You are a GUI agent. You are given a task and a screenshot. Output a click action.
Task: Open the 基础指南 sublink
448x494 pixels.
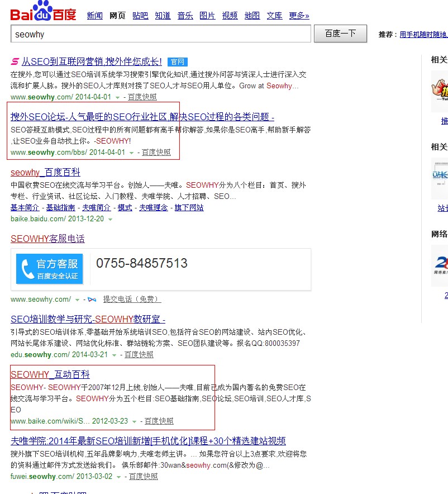click(x=61, y=208)
